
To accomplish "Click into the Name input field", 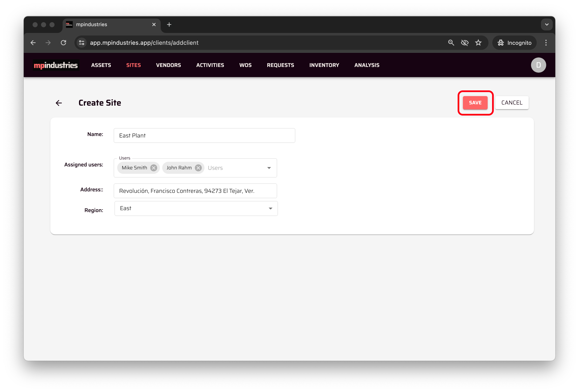I will pyautogui.click(x=204, y=135).
